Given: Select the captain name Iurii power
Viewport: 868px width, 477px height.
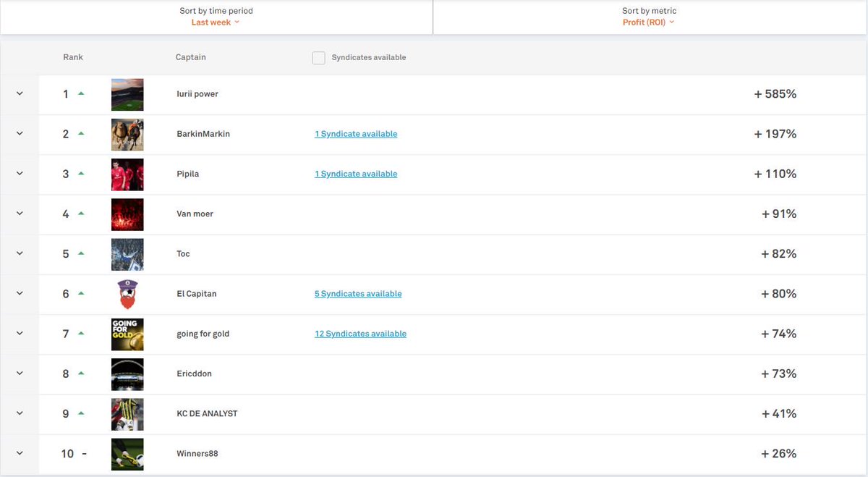Looking at the screenshot, I should tap(197, 94).
